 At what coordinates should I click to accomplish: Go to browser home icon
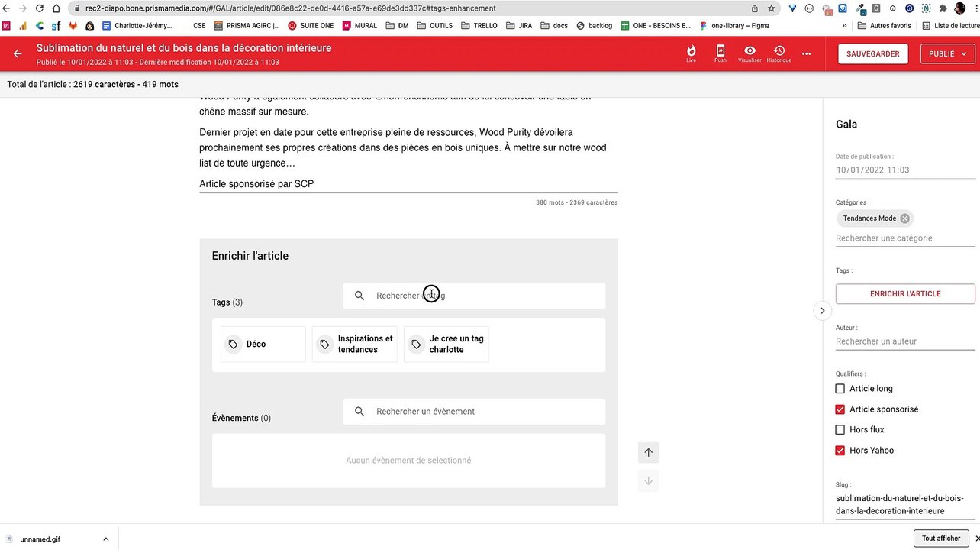point(56,8)
